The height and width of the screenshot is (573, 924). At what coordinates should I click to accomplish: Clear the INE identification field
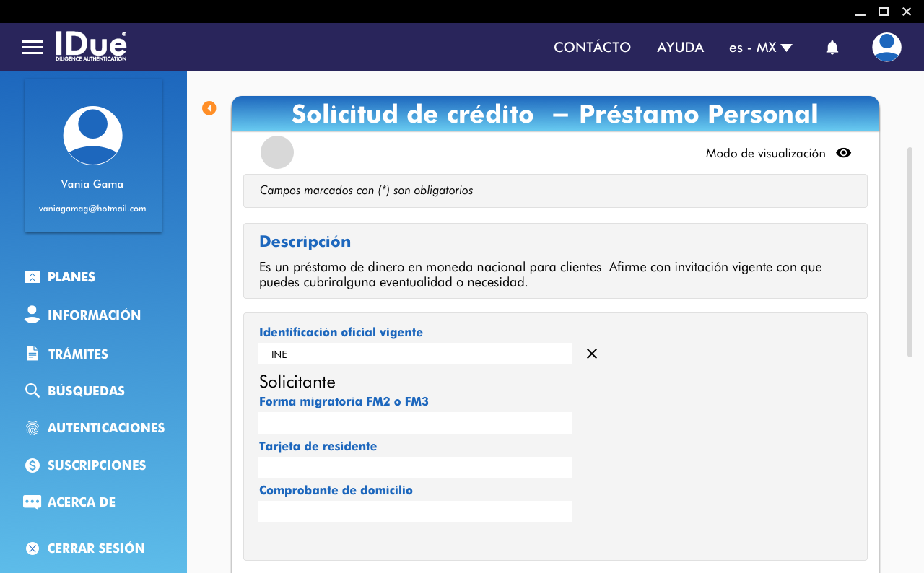pos(592,354)
